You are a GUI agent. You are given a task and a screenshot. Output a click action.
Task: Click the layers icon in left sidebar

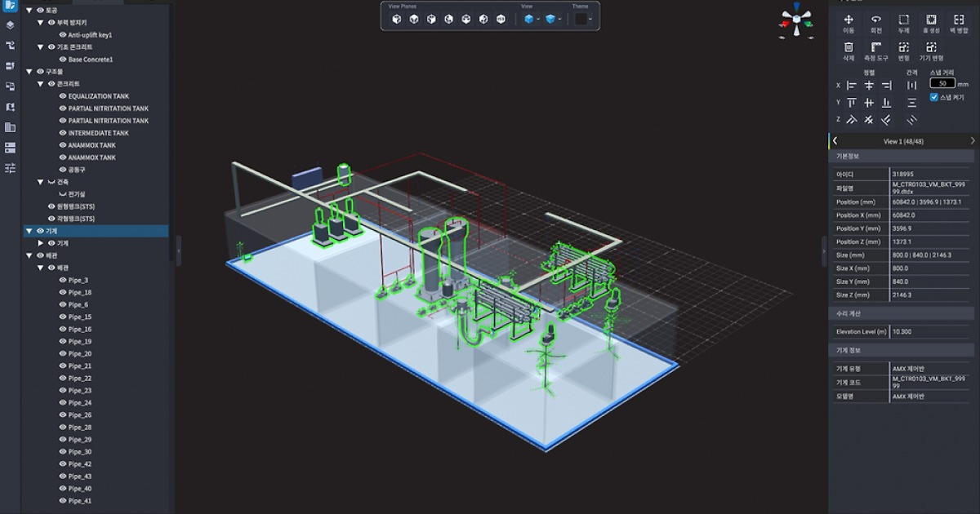click(10, 25)
